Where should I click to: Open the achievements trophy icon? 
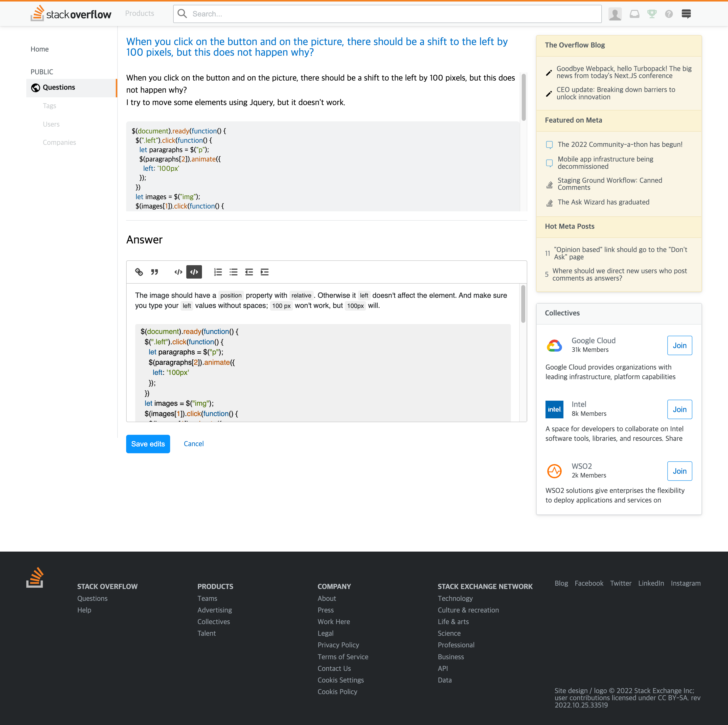tap(652, 14)
